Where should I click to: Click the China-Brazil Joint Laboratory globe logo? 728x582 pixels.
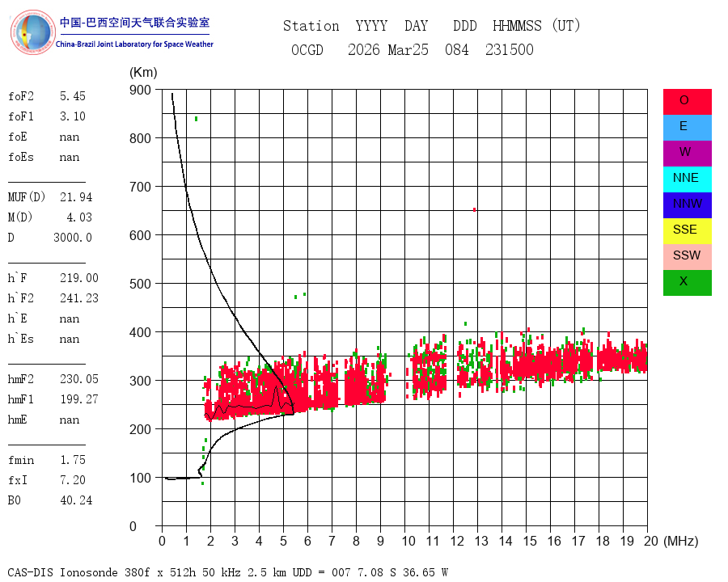pos(32,32)
